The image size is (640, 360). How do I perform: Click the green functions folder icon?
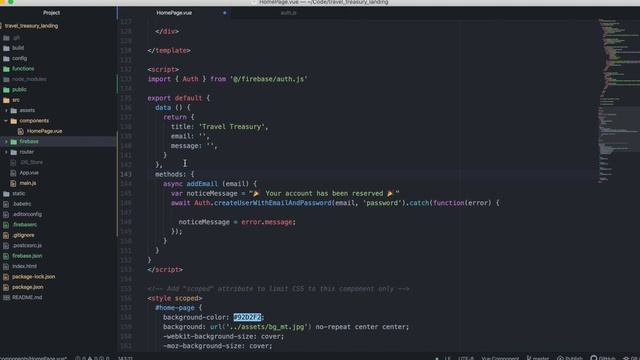pyautogui.click(x=6, y=69)
